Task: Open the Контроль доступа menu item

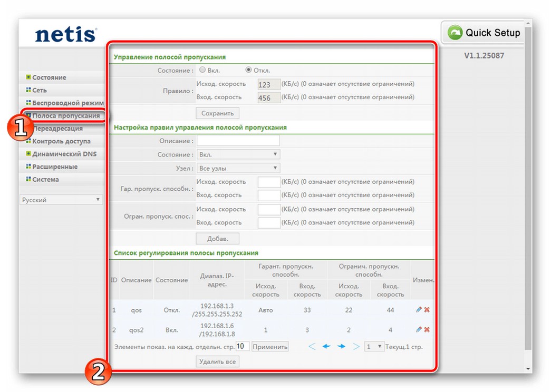Action: click(x=61, y=141)
